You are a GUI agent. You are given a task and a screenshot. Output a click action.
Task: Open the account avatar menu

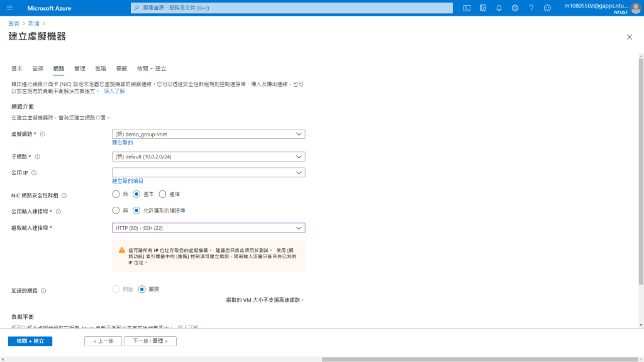click(635, 8)
